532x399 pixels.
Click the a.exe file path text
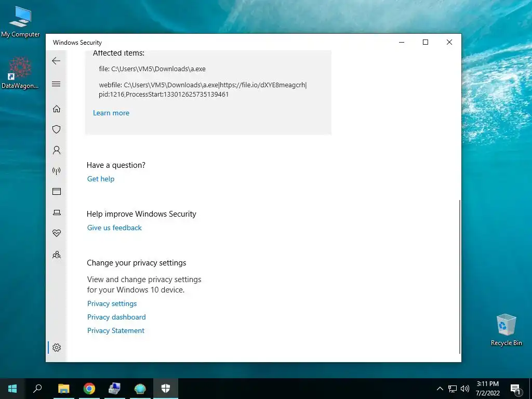pyautogui.click(x=152, y=69)
